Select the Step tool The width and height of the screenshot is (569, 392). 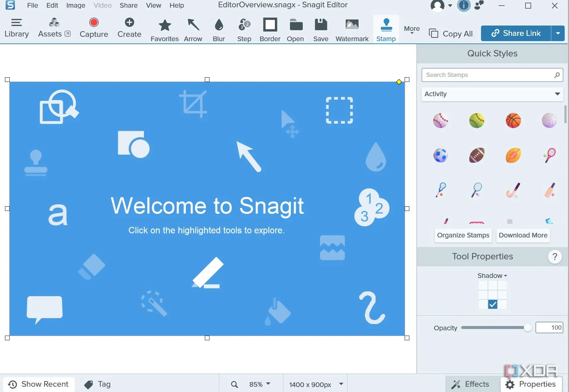(244, 31)
